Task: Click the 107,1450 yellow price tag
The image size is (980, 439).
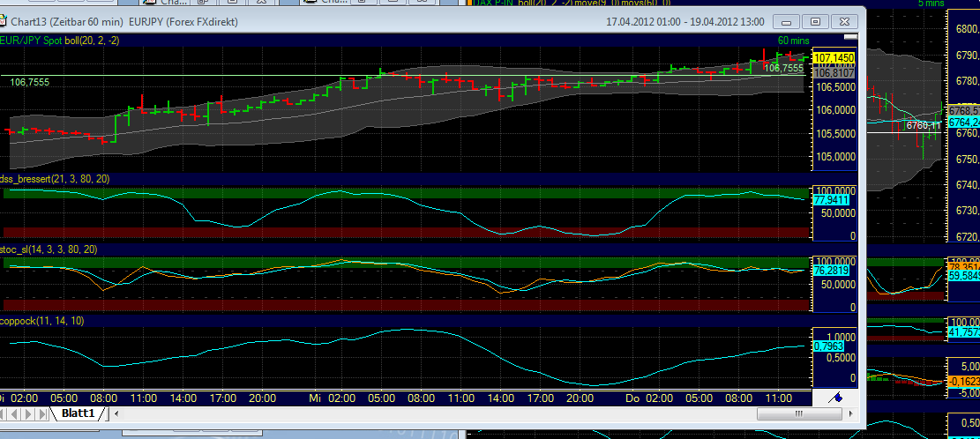Action: click(x=835, y=56)
